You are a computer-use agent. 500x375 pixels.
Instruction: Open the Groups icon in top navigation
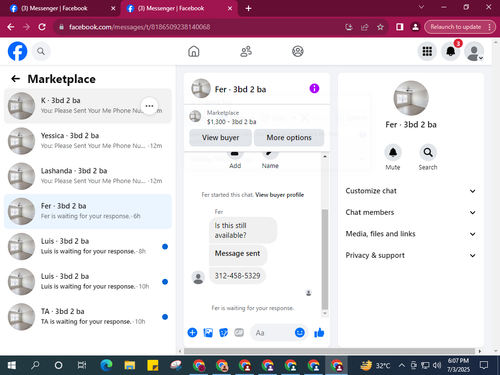pos(298,51)
